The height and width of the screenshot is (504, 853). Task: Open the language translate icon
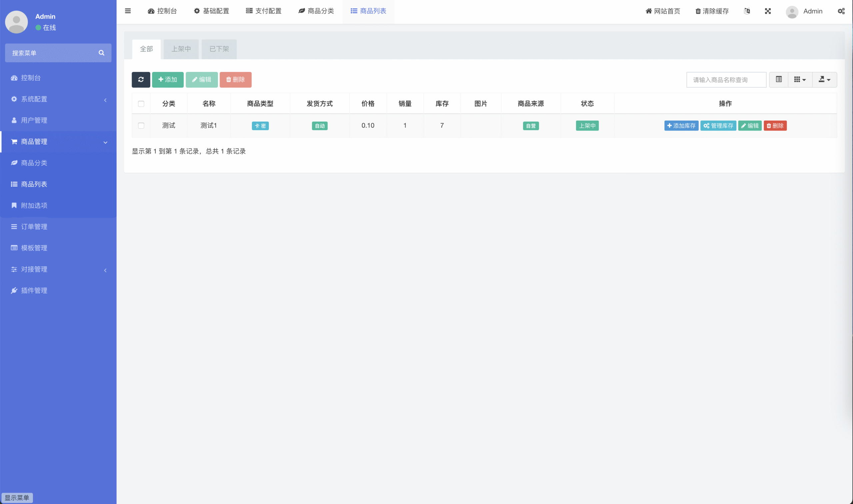747,11
